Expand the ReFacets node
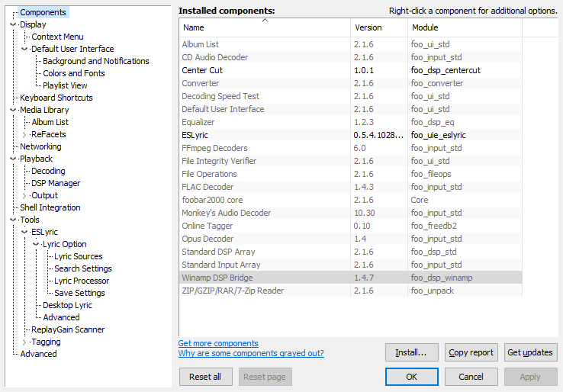 [24, 134]
